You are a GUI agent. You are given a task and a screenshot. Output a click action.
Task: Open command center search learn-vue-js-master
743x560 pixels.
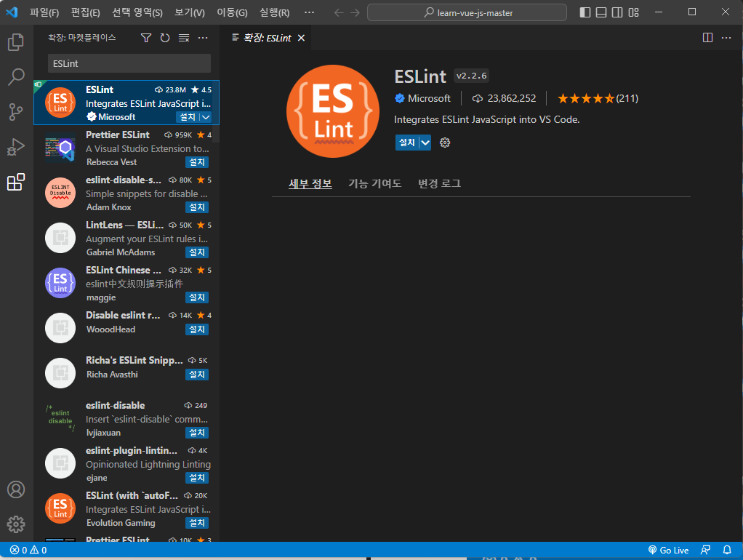point(467,12)
